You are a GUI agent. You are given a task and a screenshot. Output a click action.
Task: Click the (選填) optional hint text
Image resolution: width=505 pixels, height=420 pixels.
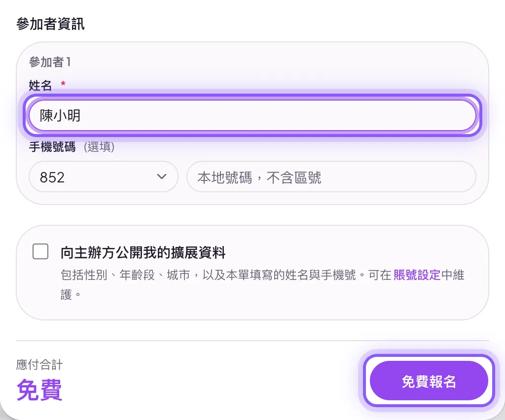[99, 147]
